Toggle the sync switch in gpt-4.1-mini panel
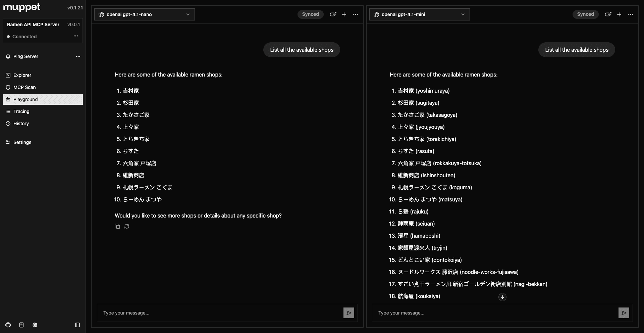This screenshot has width=644, height=333. 608,14
